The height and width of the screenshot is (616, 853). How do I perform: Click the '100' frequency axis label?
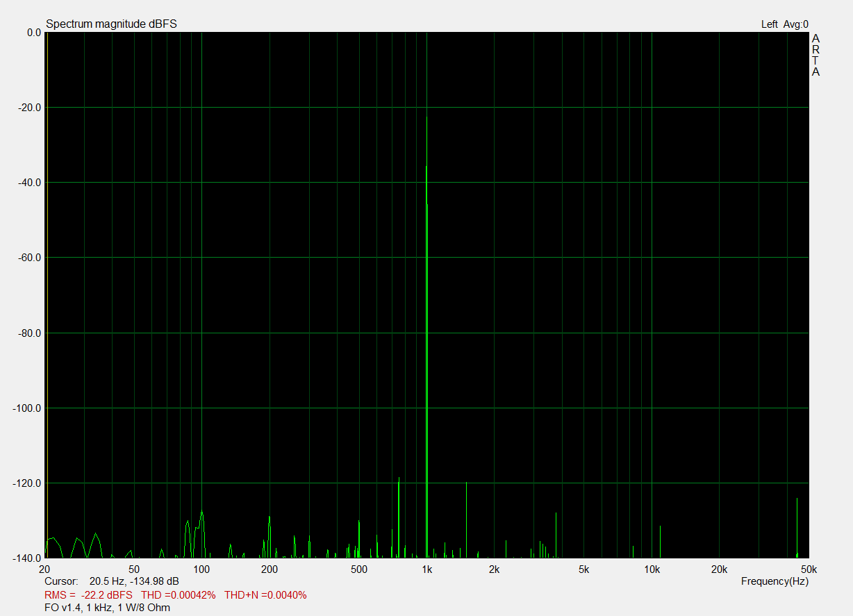pos(201,569)
